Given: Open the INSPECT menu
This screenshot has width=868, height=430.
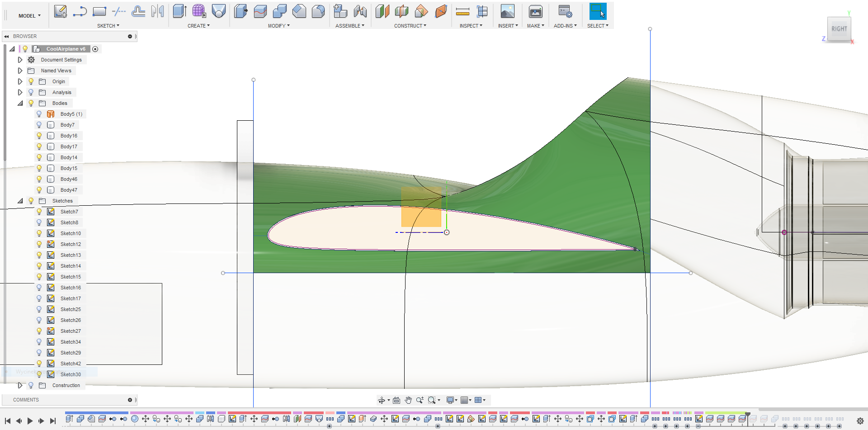Looking at the screenshot, I should click(x=471, y=26).
